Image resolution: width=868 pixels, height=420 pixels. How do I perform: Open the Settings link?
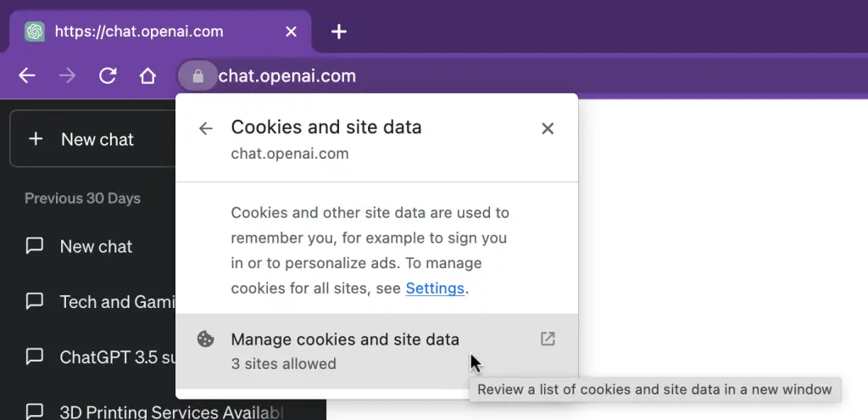[x=435, y=288]
